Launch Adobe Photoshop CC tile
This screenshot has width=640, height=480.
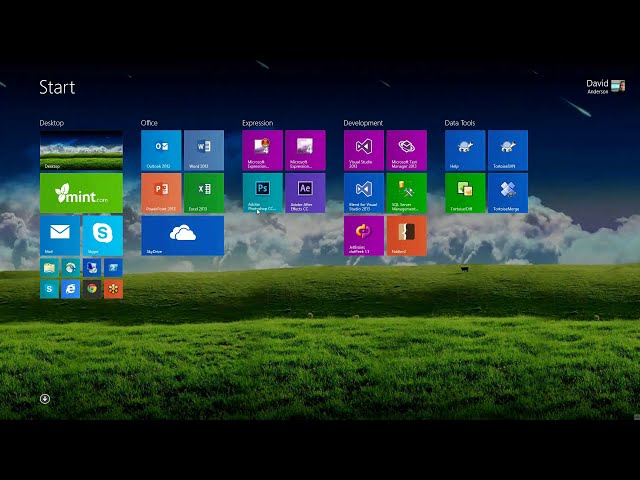(x=262, y=193)
